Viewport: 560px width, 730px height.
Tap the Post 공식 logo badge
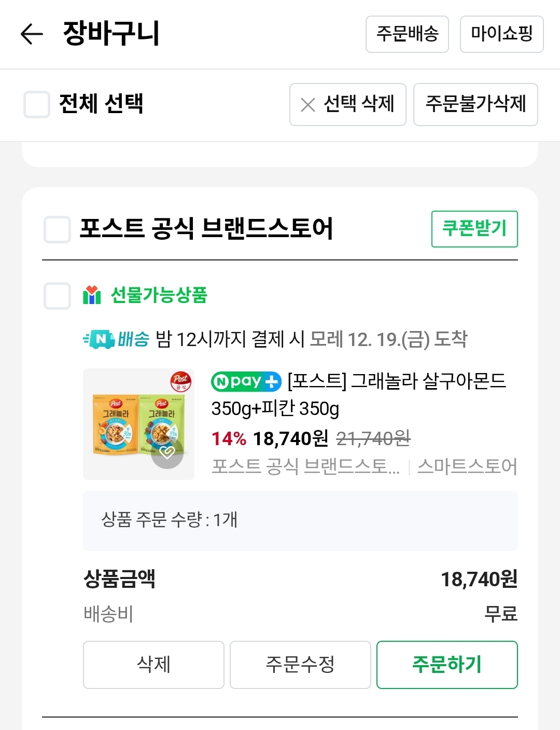pos(181,382)
